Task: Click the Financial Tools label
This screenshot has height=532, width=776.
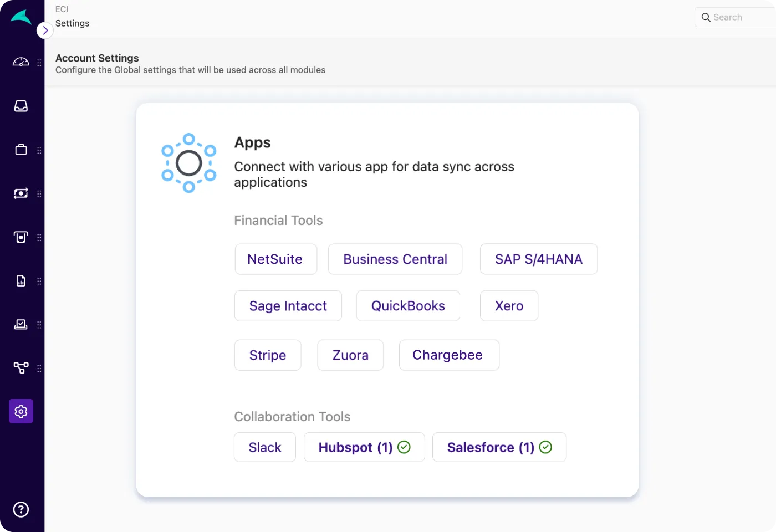Action: click(278, 221)
